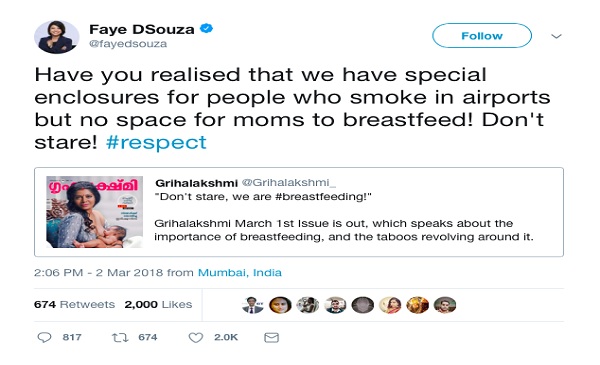Open the quoted Grihalakshmi account name

pos(196,183)
